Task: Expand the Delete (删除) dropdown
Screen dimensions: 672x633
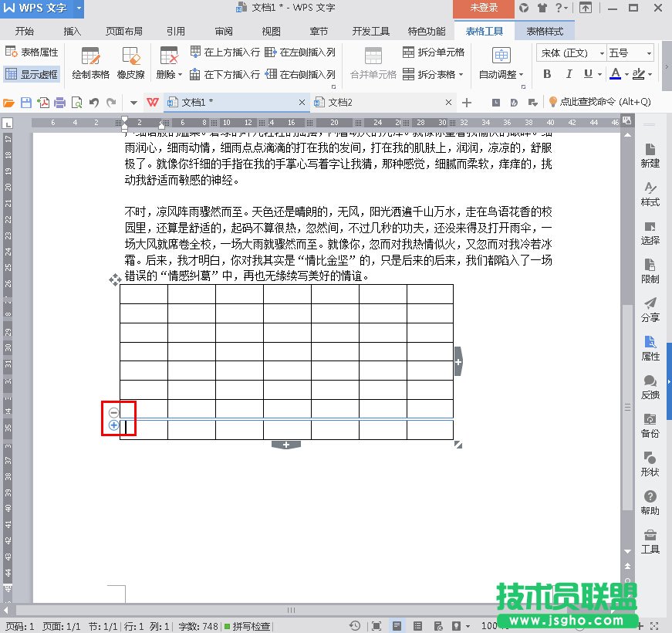Action: tap(170, 75)
